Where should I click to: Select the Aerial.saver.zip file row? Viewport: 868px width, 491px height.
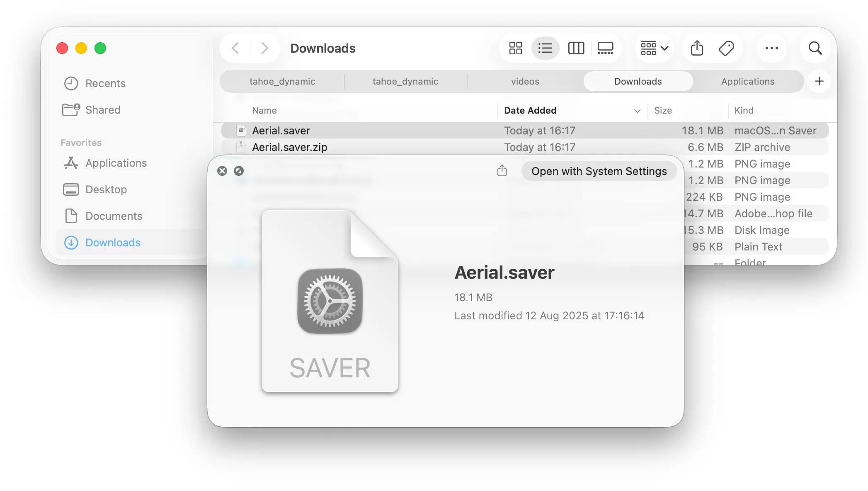[525, 147]
